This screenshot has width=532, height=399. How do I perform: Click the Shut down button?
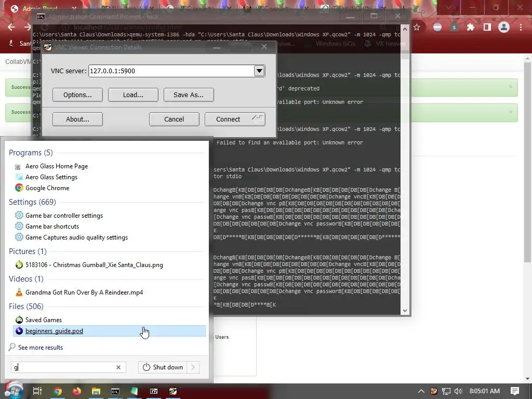pos(163,367)
